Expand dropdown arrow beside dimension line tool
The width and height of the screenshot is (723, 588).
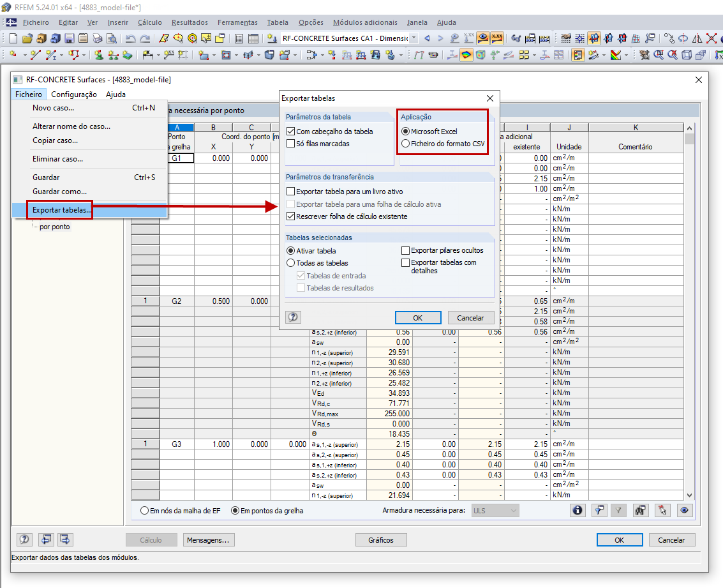point(158,56)
